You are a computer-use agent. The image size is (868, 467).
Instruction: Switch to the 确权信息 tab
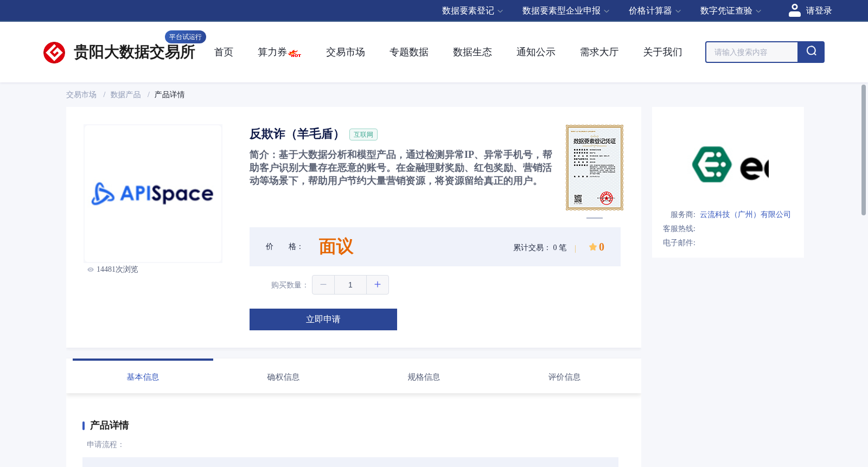[283, 377]
